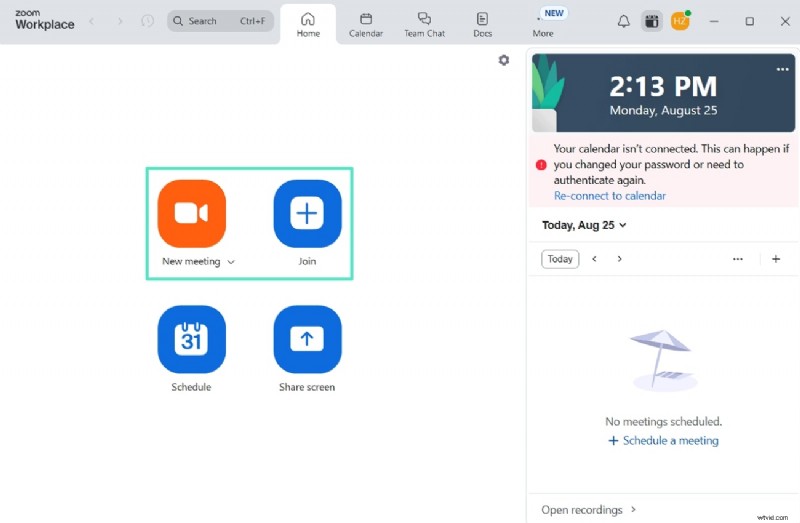Click the plus icon to add a calendar event

pyautogui.click(x=776, y=259)
